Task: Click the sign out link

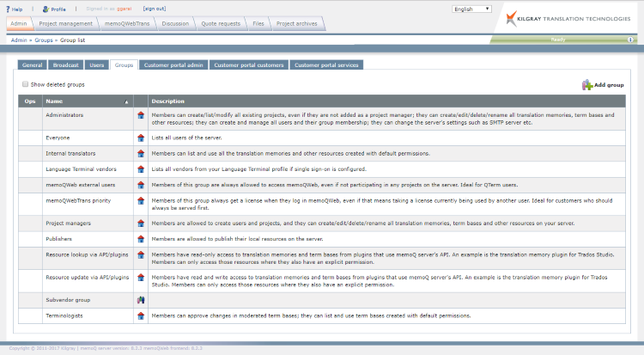Action: [155, 9]
